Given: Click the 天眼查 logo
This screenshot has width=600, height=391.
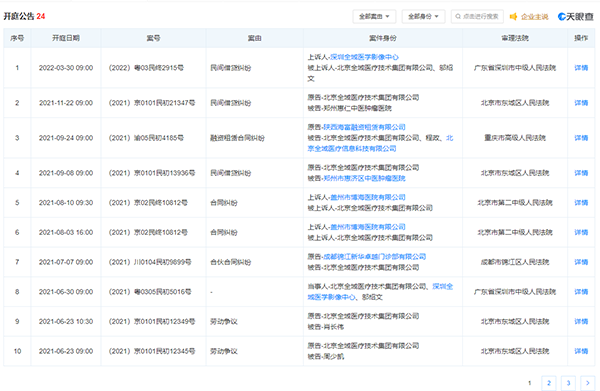Looking at the screenshot, I should pyautogui.click(x=576, y=16).
